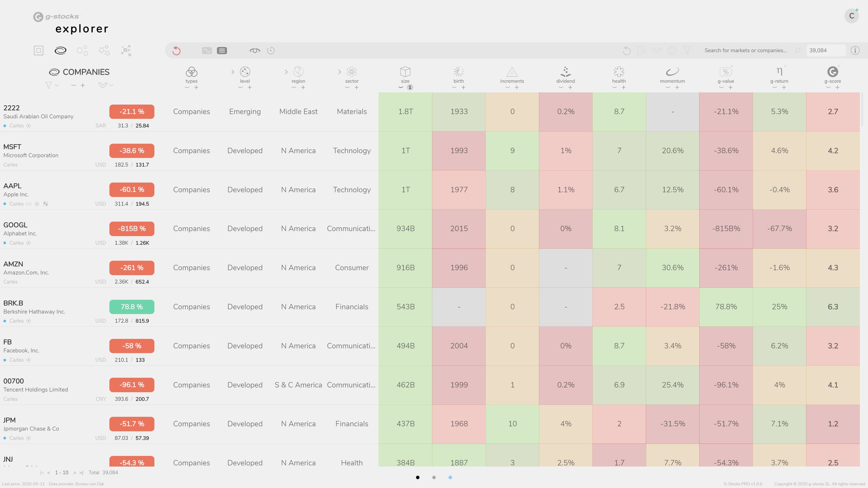Toggle the eye visibility icon
This screenshot has height=488, width=868.
point(255,51)
